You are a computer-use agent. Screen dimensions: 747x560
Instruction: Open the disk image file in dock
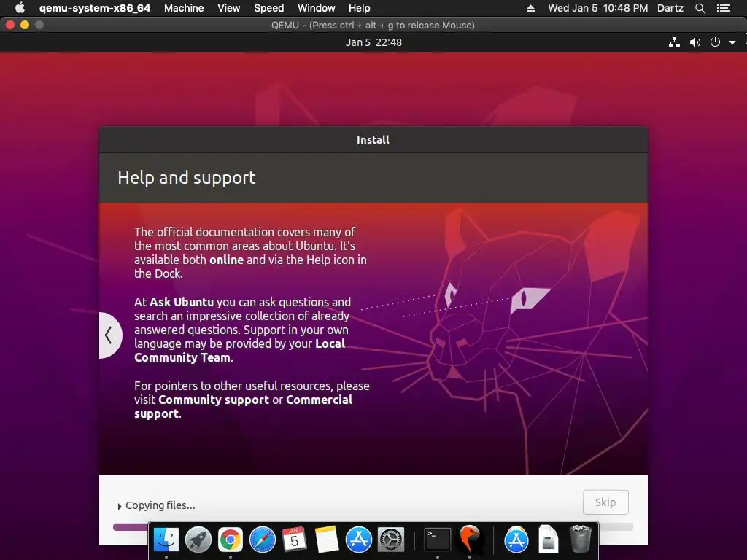[x=549, y=540]
